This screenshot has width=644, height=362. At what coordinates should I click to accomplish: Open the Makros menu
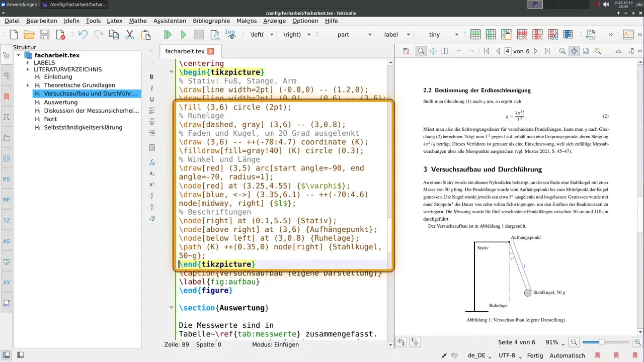[247, 21]
